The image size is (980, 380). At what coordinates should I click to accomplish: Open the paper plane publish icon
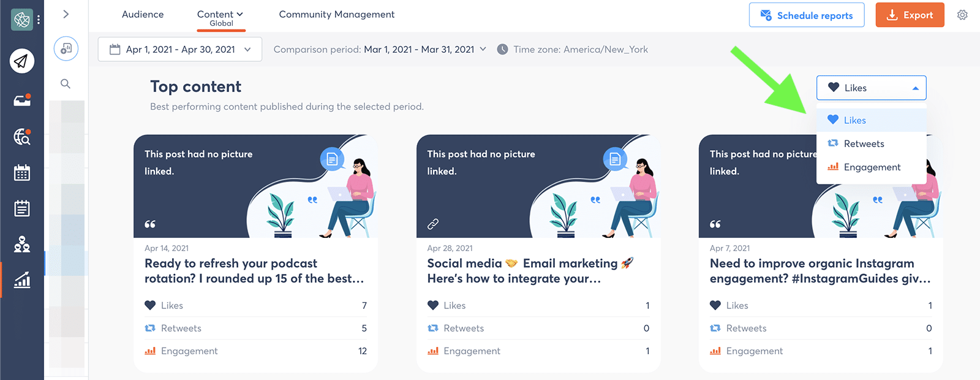[x=22, y=61]
